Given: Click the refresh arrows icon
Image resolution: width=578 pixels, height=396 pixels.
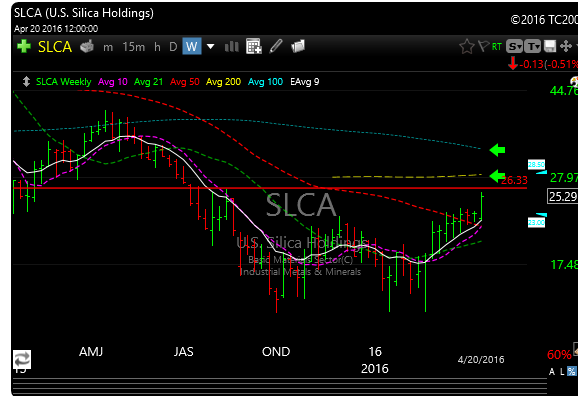Looking at the screenshot, I should (x=22, y=359).
